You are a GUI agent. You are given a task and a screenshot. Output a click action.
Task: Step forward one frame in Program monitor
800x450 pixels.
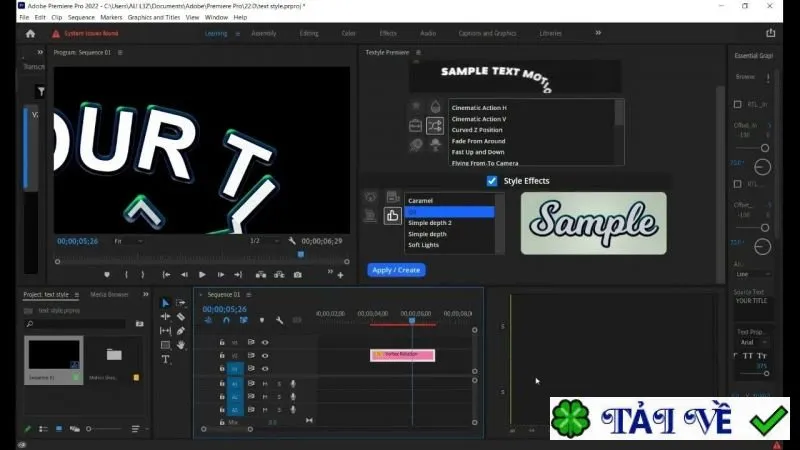click(x=220, y=274)
